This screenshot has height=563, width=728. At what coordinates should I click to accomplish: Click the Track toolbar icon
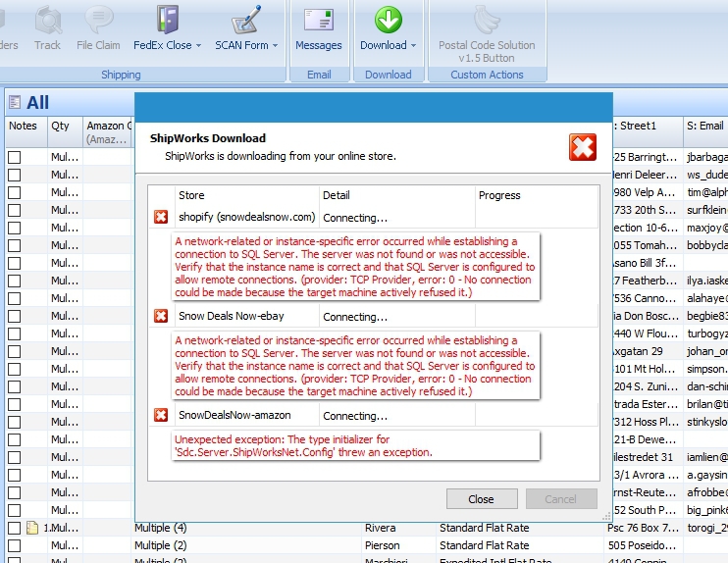(x=47, y=21)
